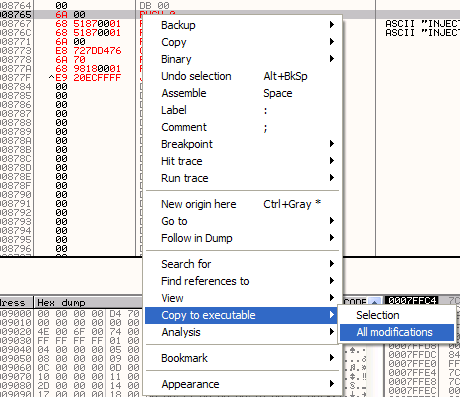
Task: Open the Go to submenu
Action: point(242,221)
